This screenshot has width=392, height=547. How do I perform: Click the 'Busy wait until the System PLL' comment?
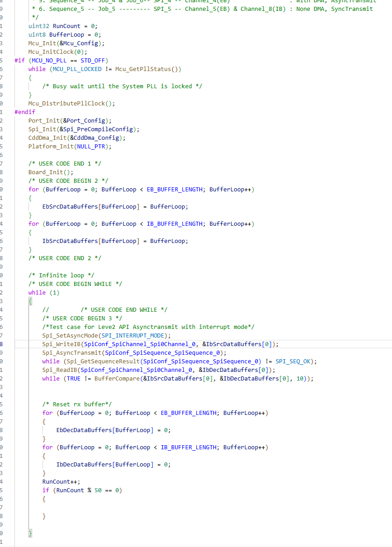(122, 86)
